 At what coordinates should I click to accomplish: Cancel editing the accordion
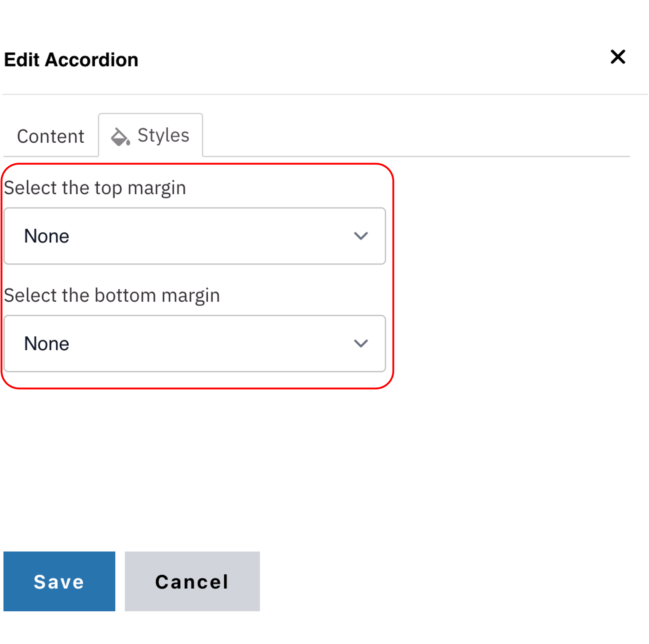coord(192,581)
